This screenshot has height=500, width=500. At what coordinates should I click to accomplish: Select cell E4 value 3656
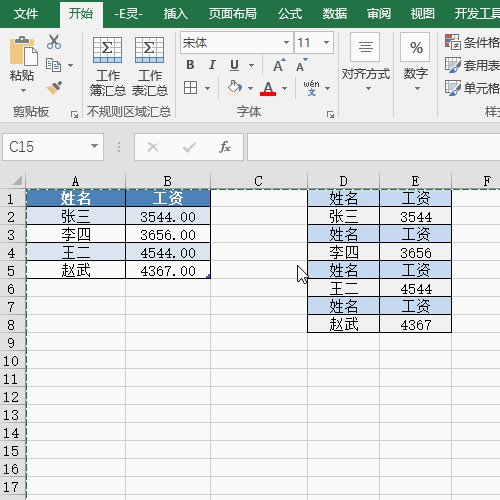pyautogui.click(x=416, y=253)
